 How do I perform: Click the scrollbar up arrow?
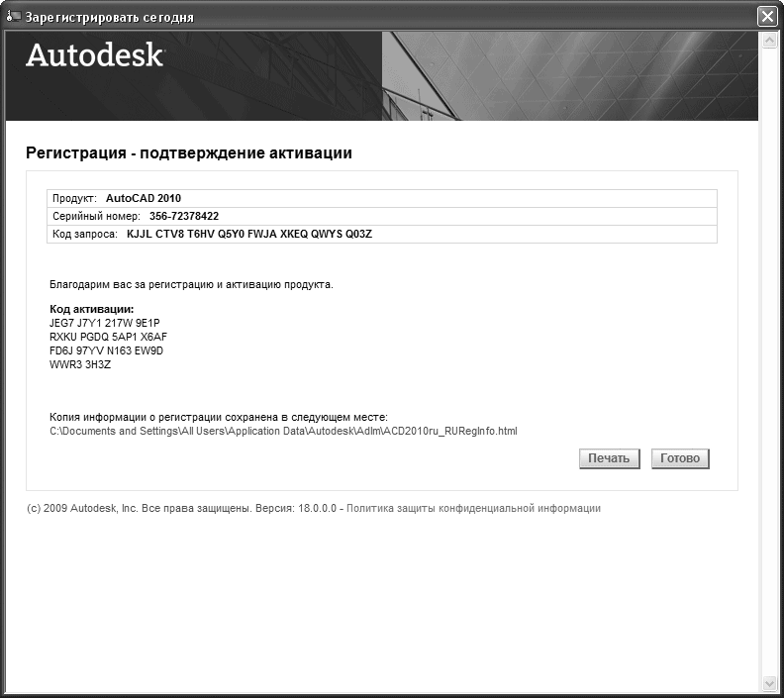(x=768, y=41)
